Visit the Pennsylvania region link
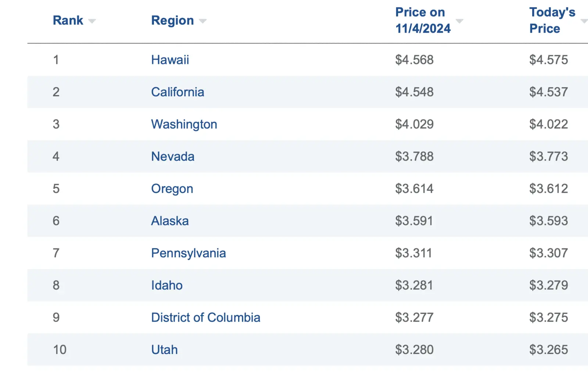The image size is (588, 372). click(189, 253)
